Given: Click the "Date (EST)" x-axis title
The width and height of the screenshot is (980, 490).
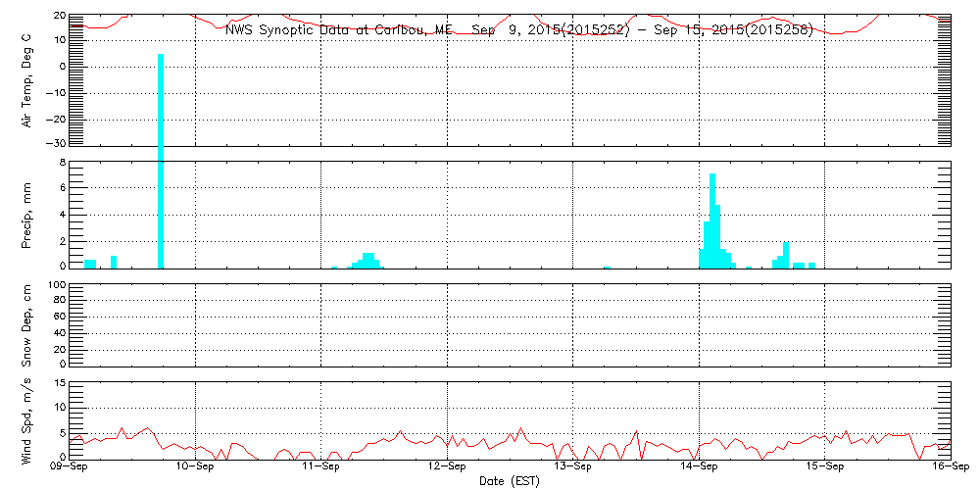Looking at the screenshot, I should (509, 481).
